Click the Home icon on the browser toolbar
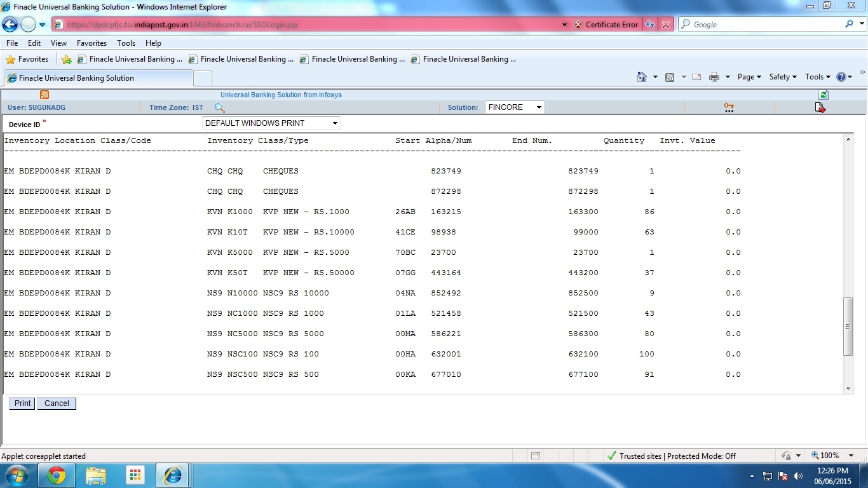The image size is (868, 488). [x=643, y=76]
